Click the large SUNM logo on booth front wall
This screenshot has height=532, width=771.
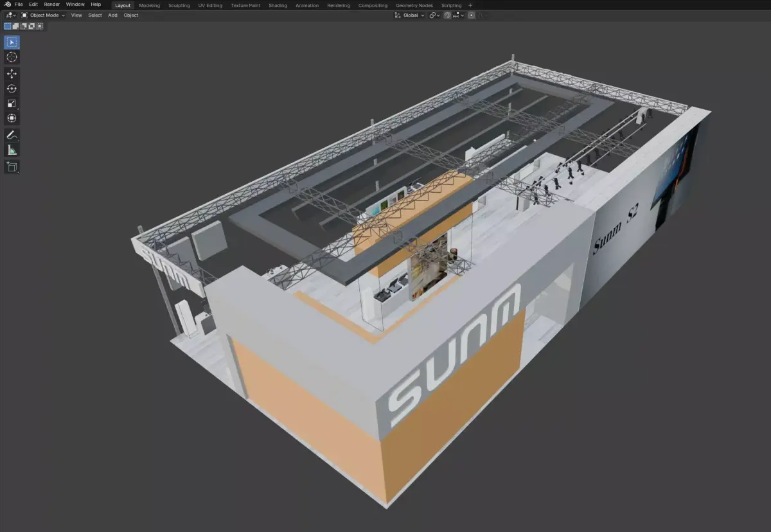(x=454, y=355)
